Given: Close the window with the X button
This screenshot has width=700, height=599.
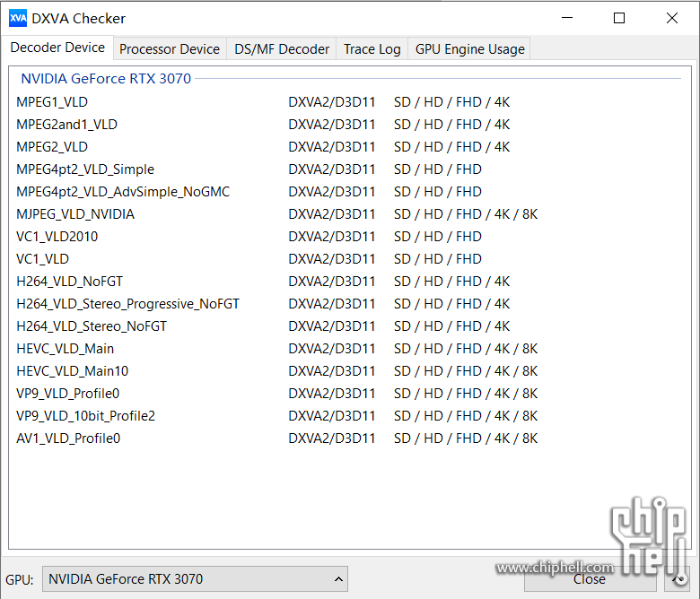Looking at the screenshot, I should coord(672,18).
